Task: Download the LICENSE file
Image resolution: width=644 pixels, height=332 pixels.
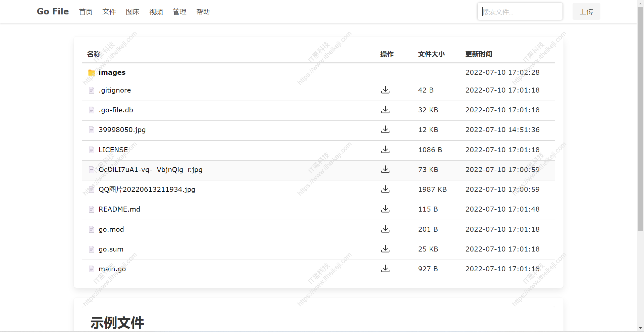Action: (x=385, y=150)
